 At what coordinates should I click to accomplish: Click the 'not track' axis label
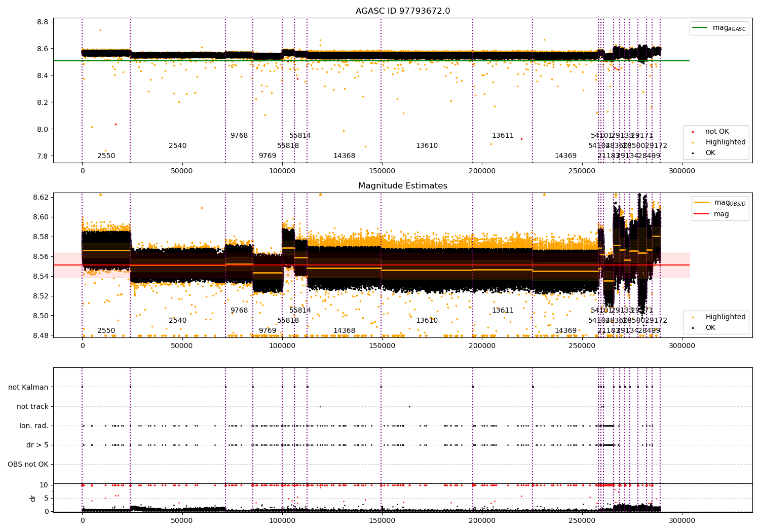pos(32,407)
